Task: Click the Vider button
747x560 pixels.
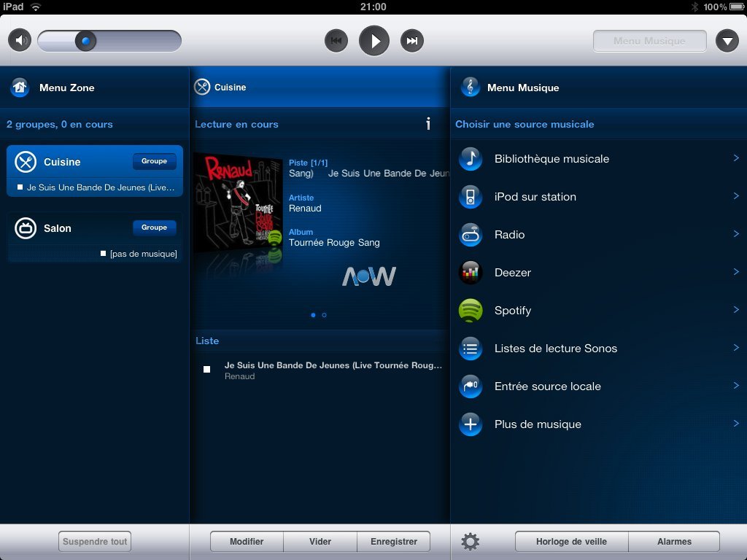Action: click(x=320, y=542)
